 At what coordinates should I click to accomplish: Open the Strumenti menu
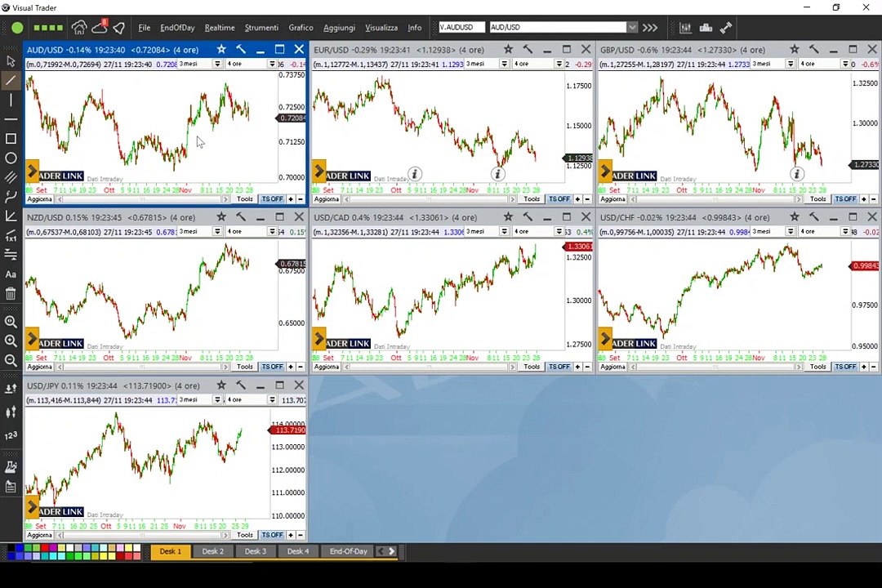(x=261, y=28)
